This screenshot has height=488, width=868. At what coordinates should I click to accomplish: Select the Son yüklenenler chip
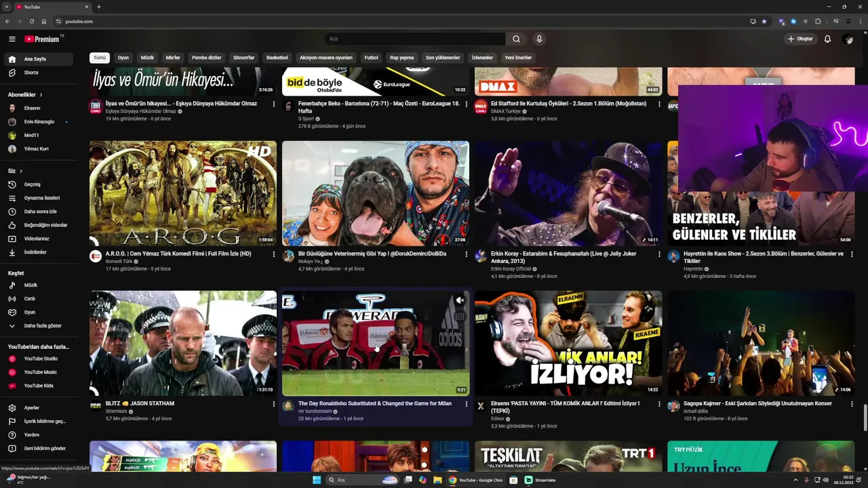[x=443, y=58]
